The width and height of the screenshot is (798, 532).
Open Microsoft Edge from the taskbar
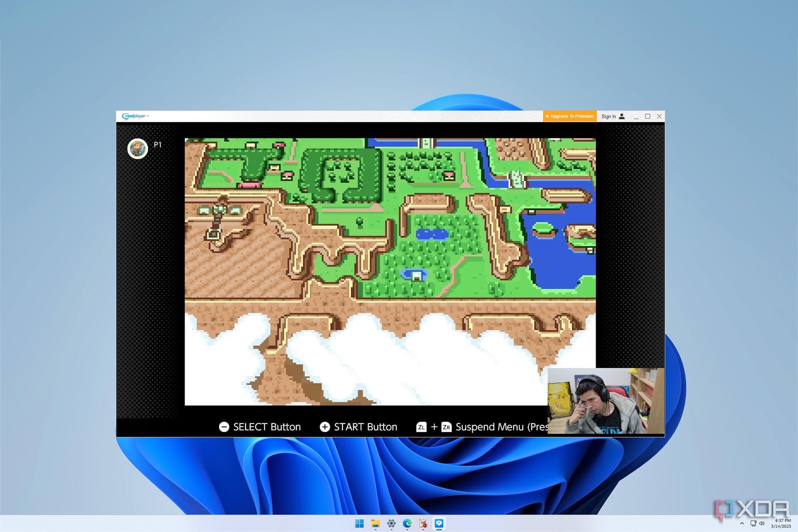[x=407, y=523]
